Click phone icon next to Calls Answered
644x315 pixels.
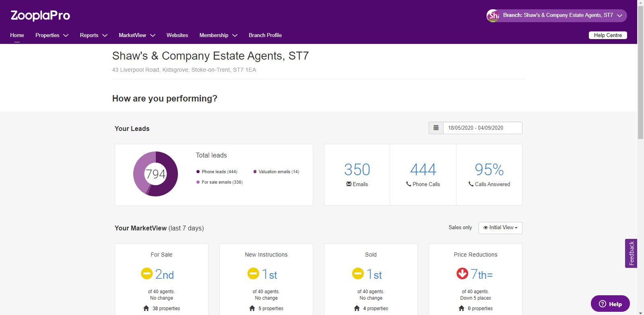(471, 184)
